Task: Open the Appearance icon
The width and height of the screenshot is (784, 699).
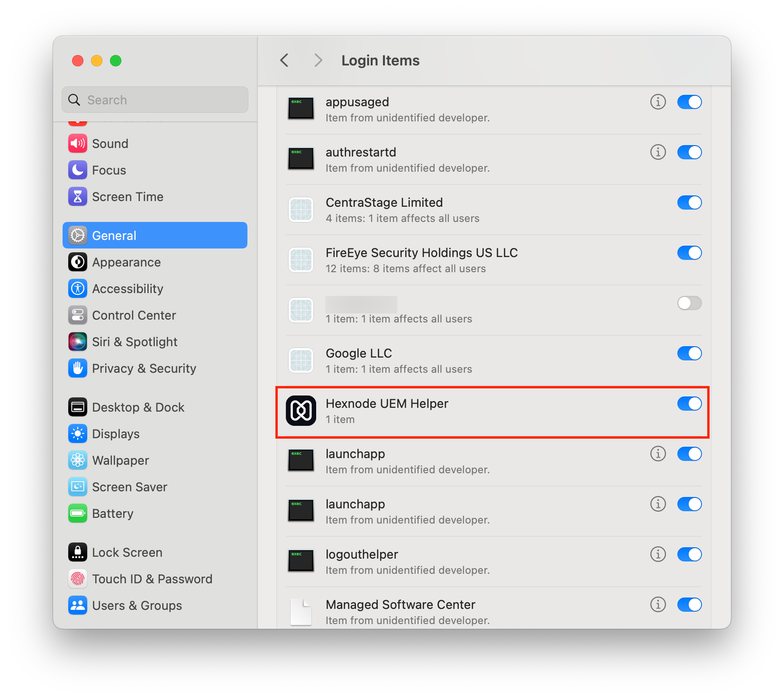Action: [78, 262]
